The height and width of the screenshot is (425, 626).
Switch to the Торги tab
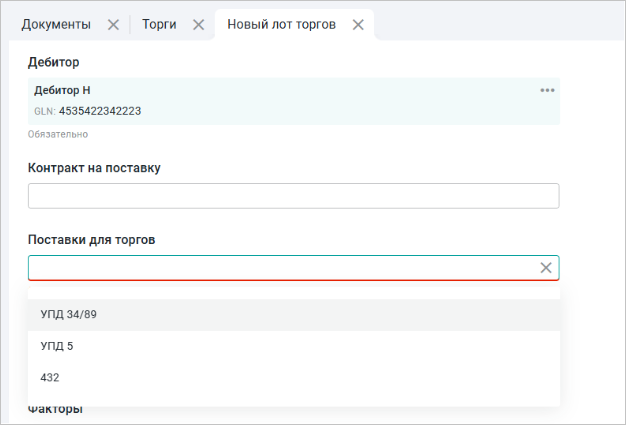(159, 24)
